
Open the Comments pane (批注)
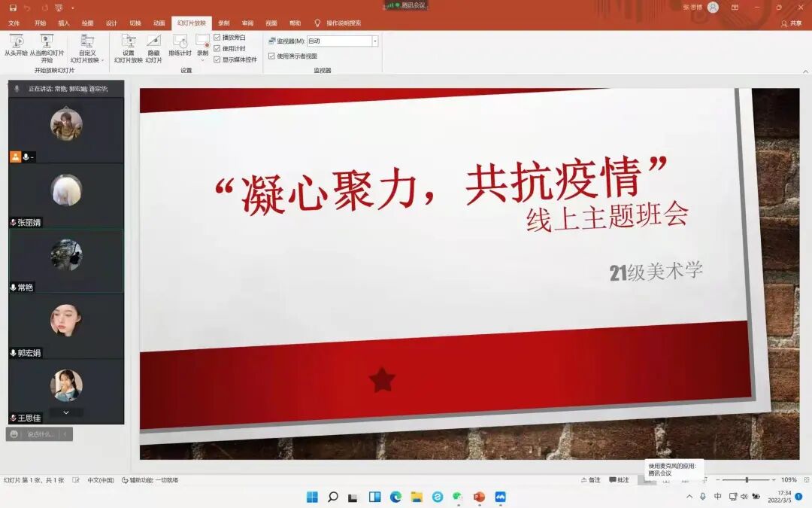[x=618, y=480]
